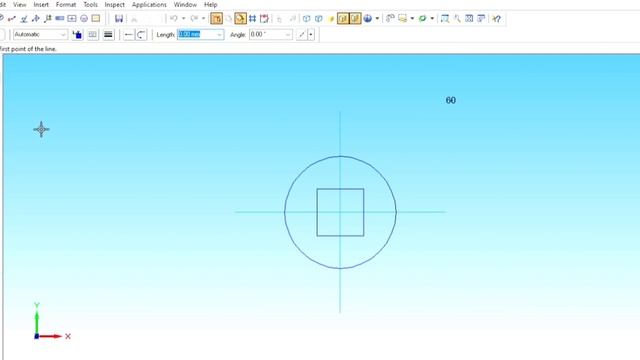Select the Zoom Area tool icon
Image resolution: width=640 pixels, height=360 pixels.
[x=445, y=19]
